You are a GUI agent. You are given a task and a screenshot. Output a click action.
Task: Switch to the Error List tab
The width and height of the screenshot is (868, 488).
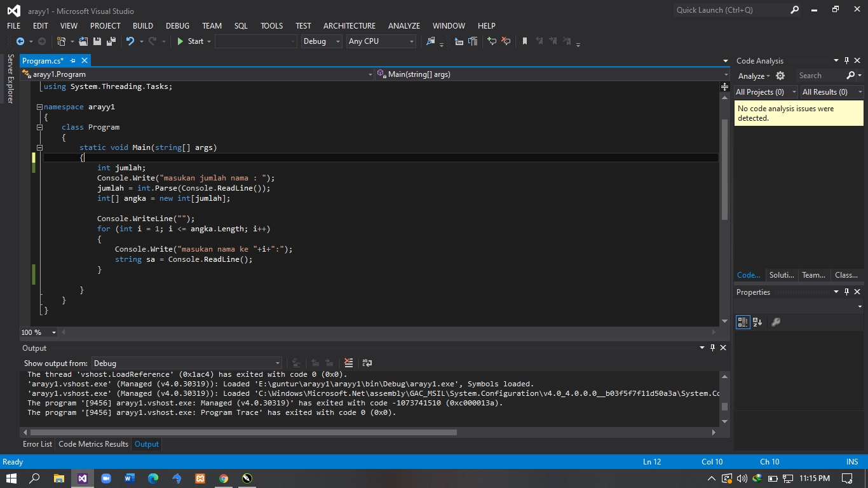(x=37, y=444)
